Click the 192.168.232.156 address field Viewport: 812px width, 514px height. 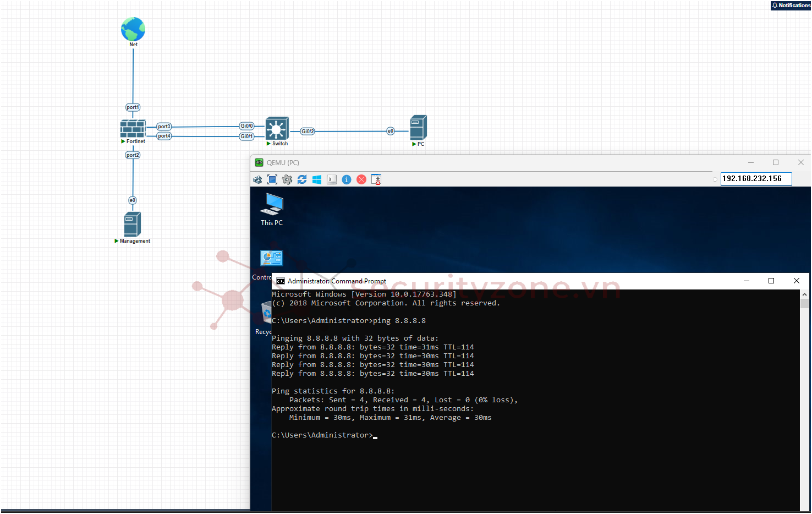(755, 179)
